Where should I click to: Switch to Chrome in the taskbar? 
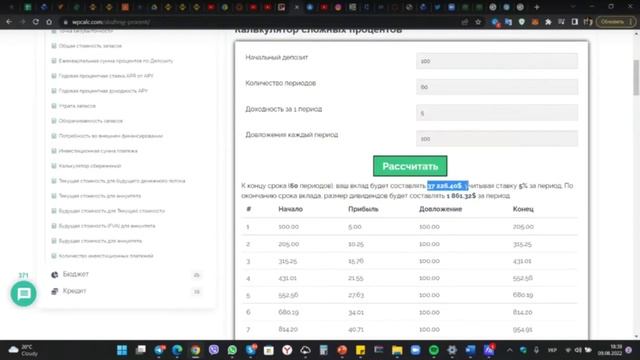pyautogui.click(x=196, y=350)
